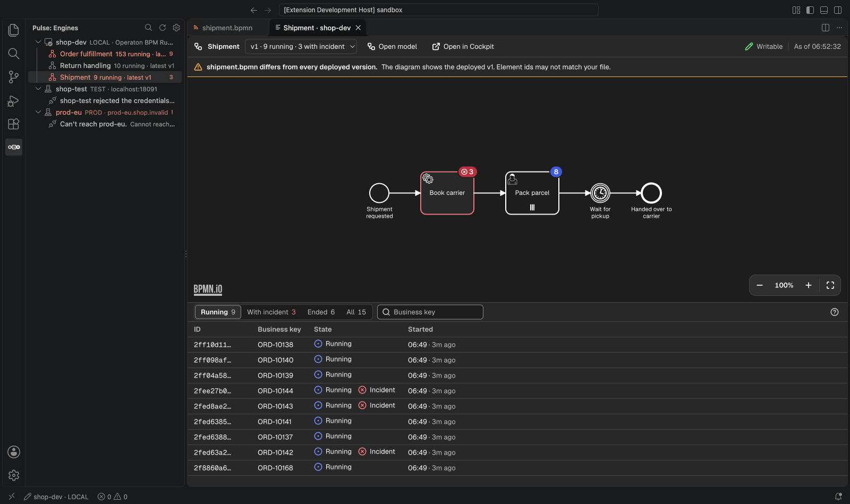Screen dimensions: 850x504
Task: Open the Extensions view
Action: (14, 124)
